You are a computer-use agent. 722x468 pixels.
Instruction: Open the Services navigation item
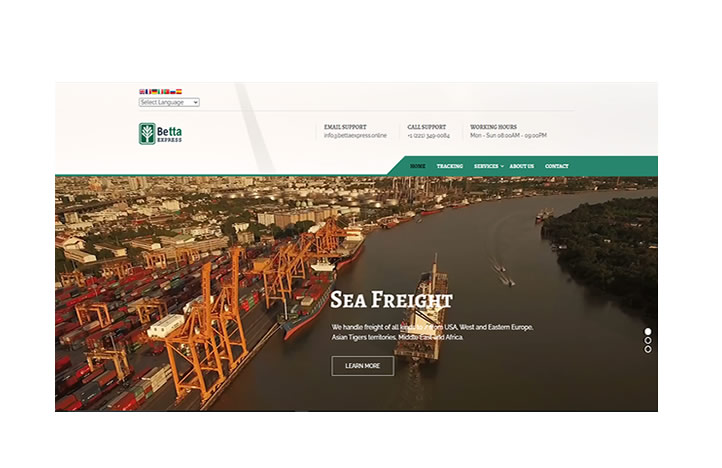(486, 166)
